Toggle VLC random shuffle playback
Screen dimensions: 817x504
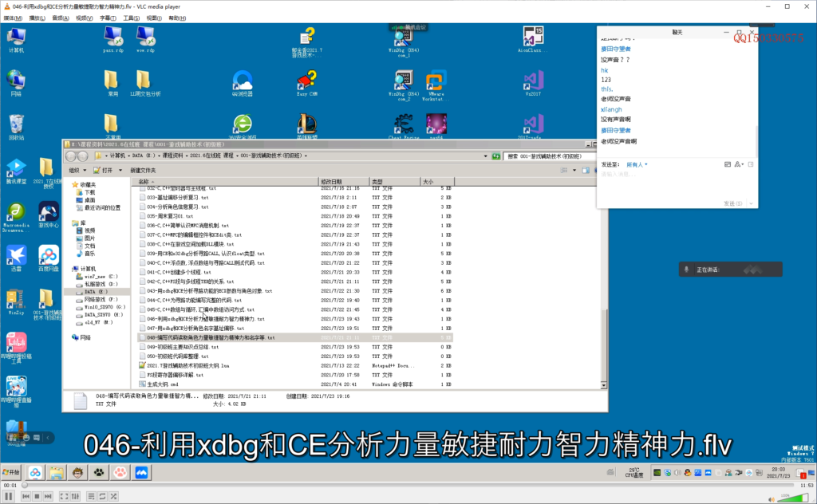[113, 496]
